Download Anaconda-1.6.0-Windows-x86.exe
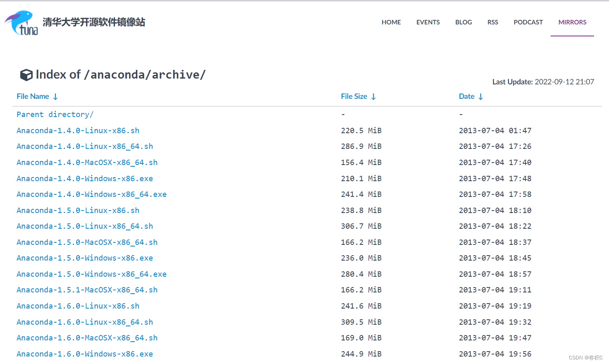Screen dimensions: 609x364 point(85,354)
